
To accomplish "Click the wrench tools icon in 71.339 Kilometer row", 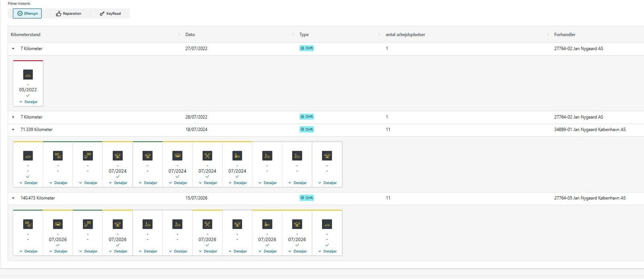I will [207, 156].
